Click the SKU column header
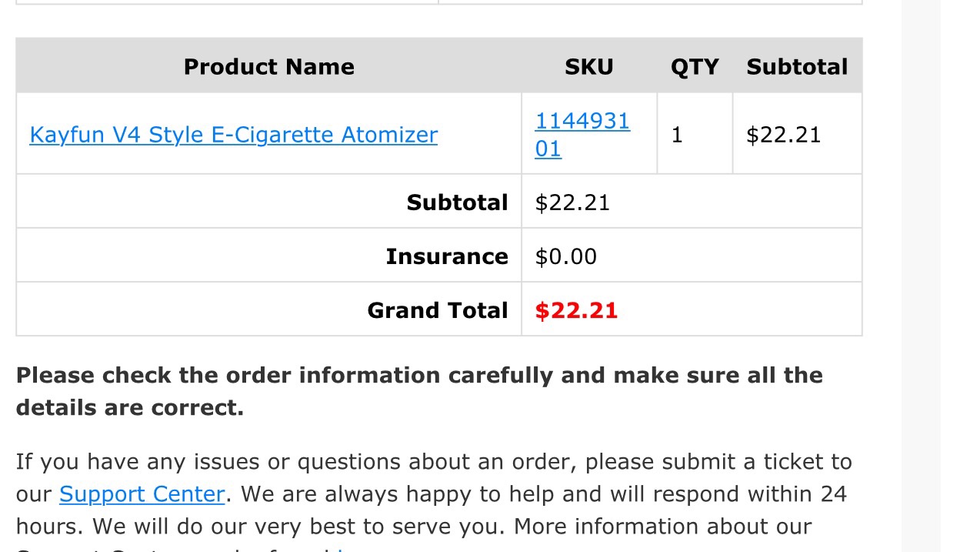The height and width of the screenshot is (552, 980). (x=588, y=67)
